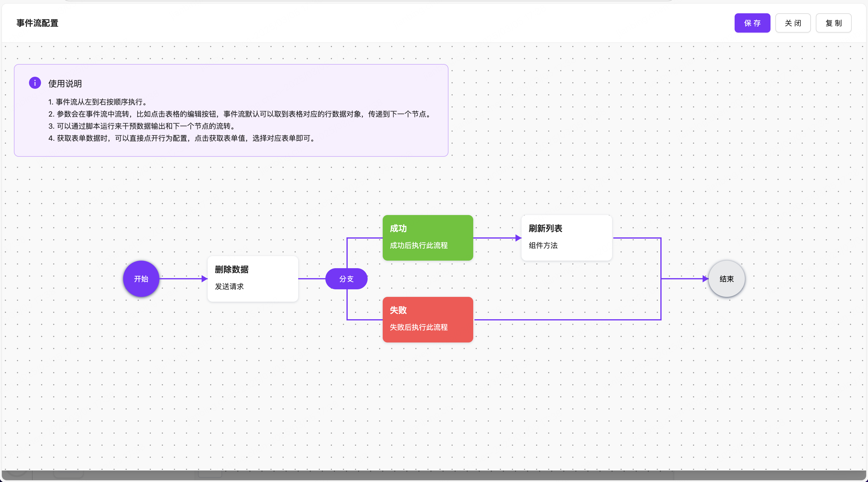This screenshot has width=868, height=482.
Task: Select the red 失败 branch node
Action: click(x=428, y=320)
